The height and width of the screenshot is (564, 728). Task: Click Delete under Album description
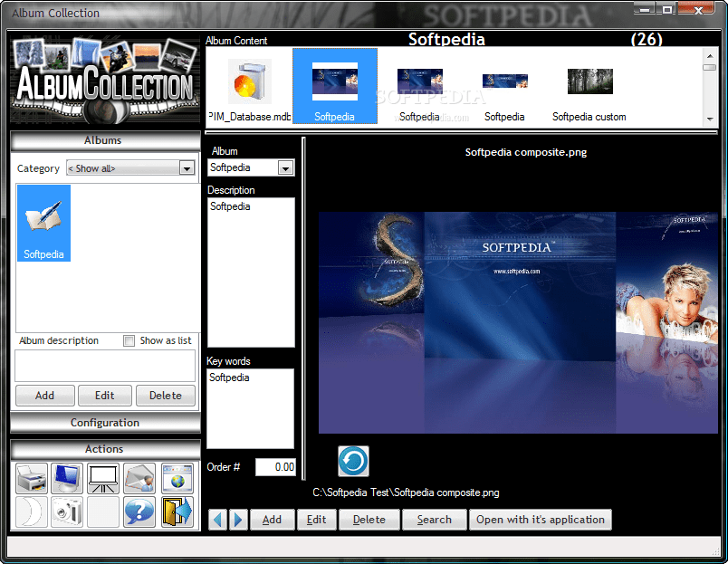click(x=166, y=396)
